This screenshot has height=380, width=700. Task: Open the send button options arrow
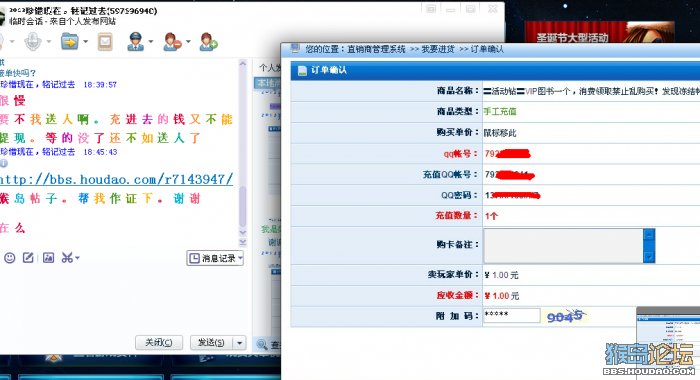point(240,342)
